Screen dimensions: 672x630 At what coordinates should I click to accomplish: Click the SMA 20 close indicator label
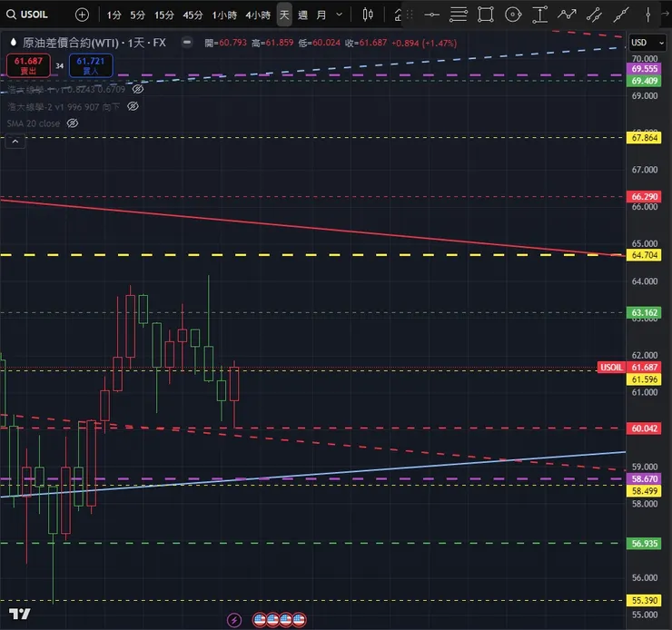click(x=34, y=123)
